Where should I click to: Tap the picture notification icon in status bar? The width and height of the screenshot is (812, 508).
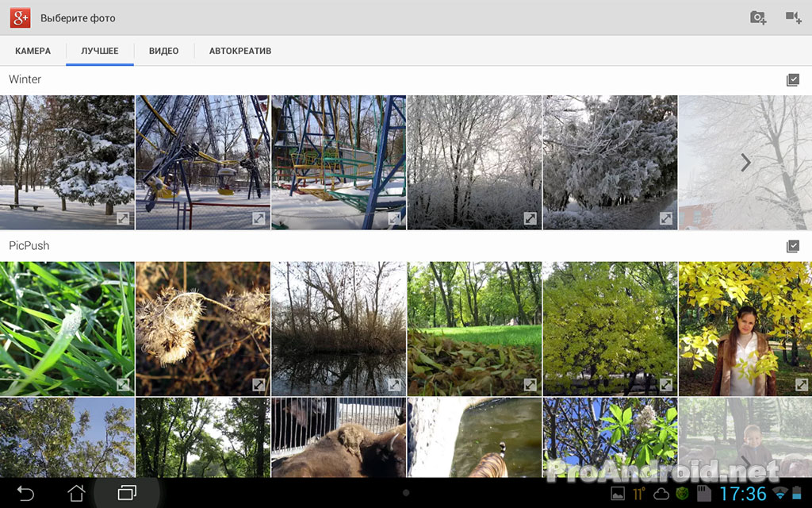tap(618, 494)
